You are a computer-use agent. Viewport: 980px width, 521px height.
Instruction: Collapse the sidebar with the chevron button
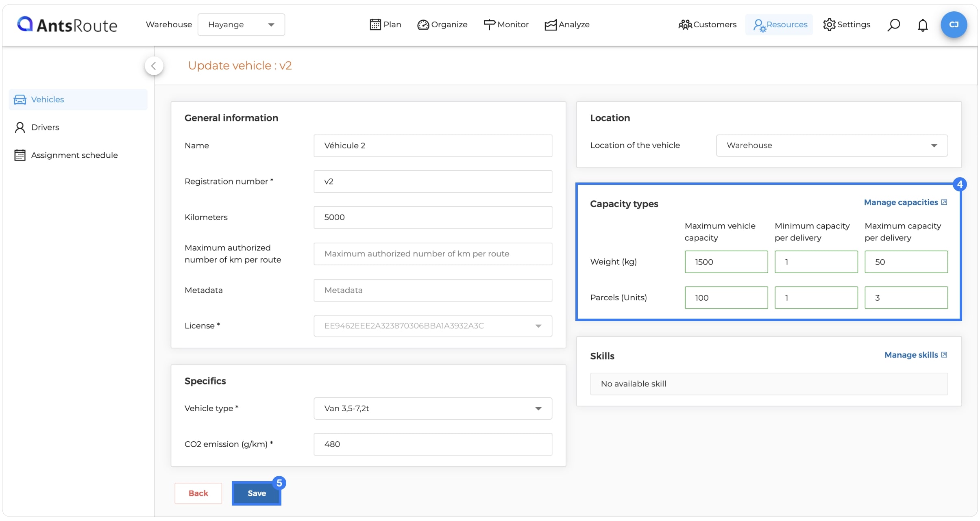pos(154,66)
